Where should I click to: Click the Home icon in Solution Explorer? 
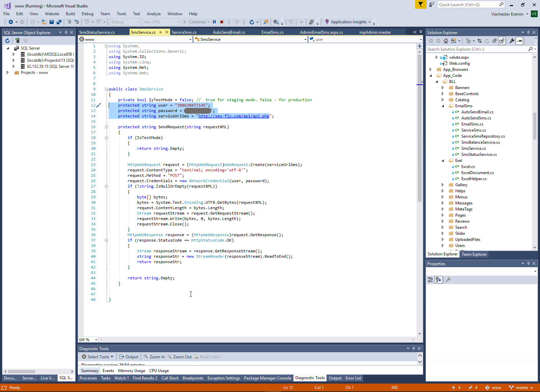(x=446, y=41)
